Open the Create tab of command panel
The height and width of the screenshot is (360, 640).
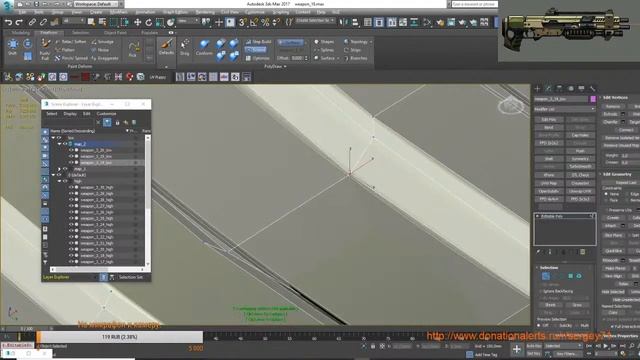[x=537, y=88]
